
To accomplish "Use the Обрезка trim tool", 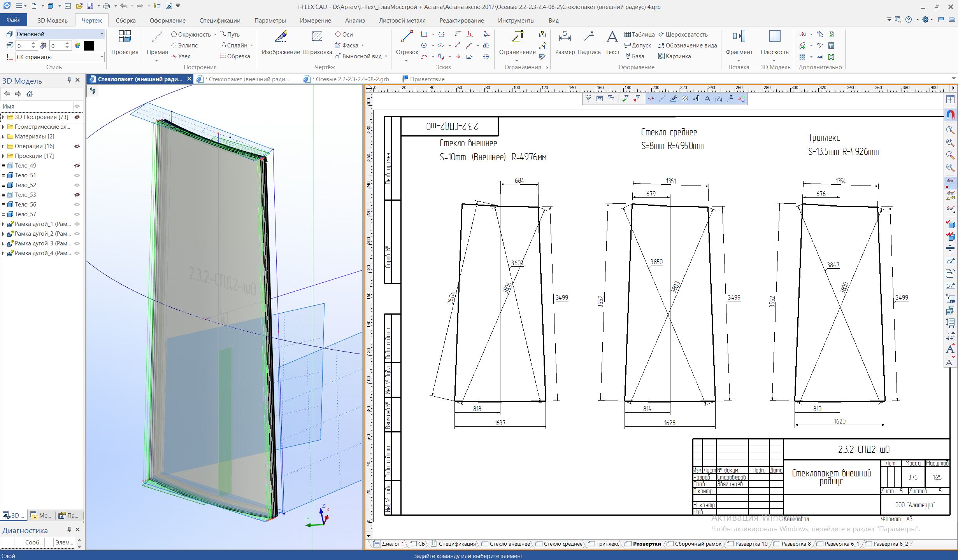I will coord(235,56).
